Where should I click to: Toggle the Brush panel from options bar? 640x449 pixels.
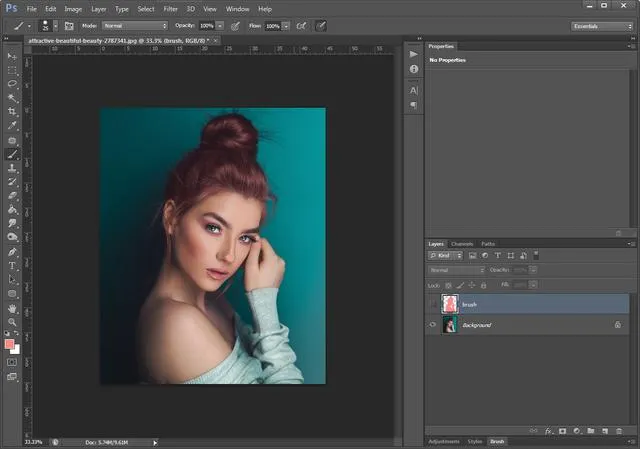[x=69, y=26]
